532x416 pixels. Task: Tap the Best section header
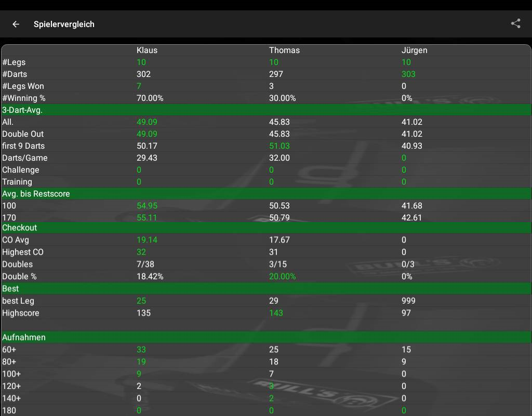(10, 289)
